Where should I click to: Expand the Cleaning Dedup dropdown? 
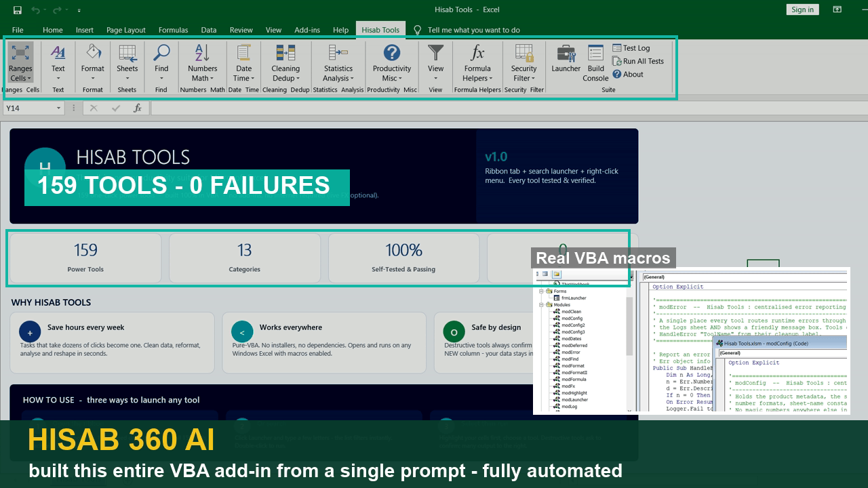[285, 63]
